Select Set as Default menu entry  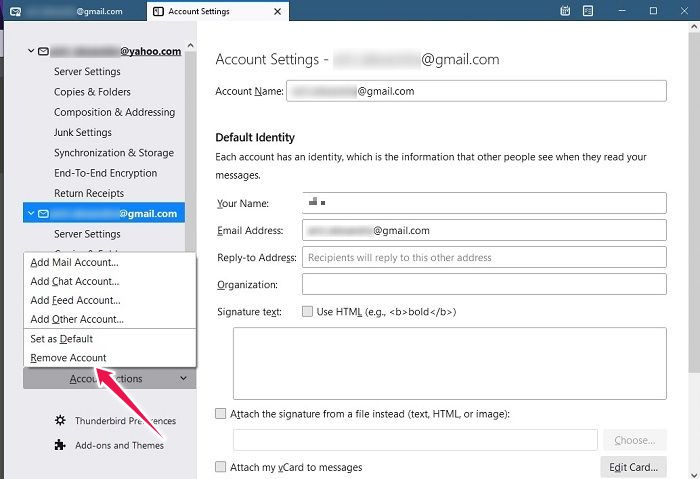tap(110, 339)
